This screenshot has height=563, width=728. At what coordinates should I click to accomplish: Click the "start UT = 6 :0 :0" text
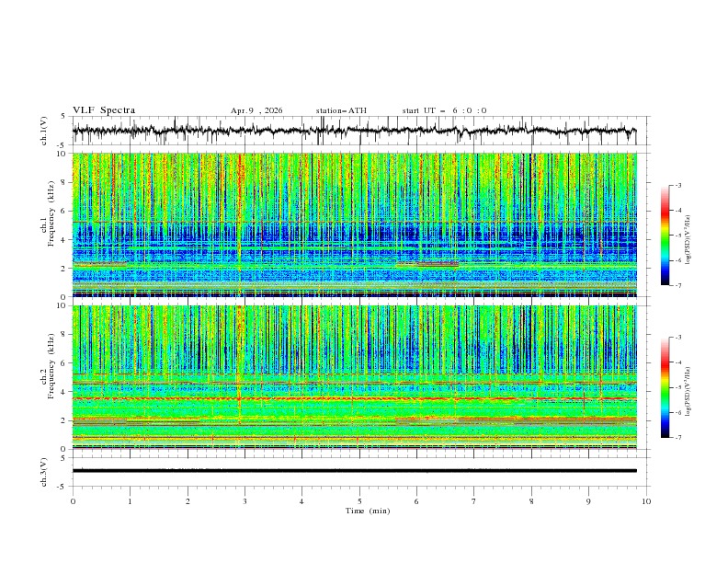point(444,110)
